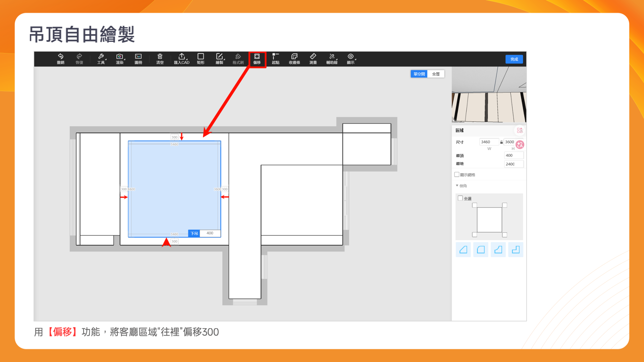The height and width of the screenshot is (362, 644).
Task: Click the 下吊 label on the ceiling region
Action: click(x=194, y=233)
